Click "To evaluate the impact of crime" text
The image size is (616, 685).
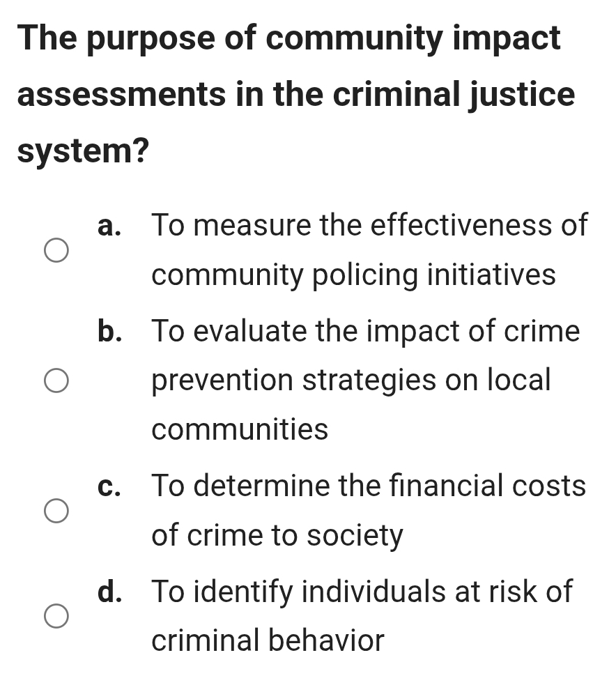pyautogui.click(x=365, y=330)
